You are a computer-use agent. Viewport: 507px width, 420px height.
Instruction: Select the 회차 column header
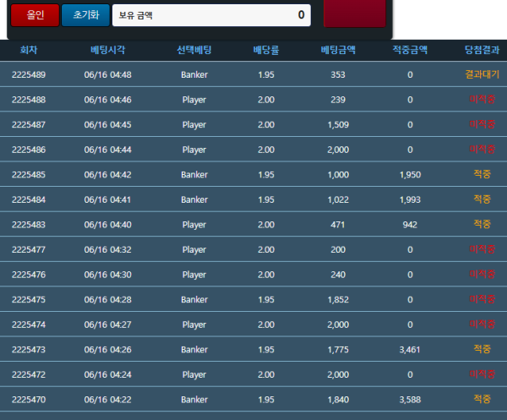pyautogui.click(x=29, y=50)
